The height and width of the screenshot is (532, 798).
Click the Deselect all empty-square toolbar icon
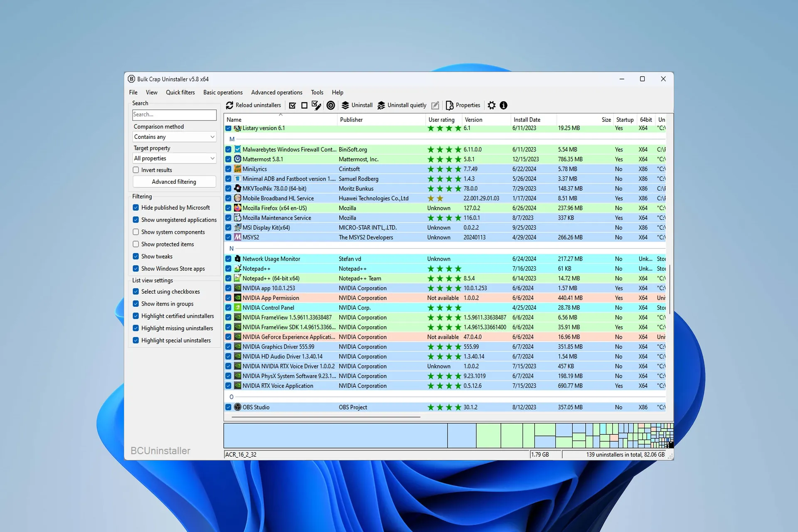304,106
